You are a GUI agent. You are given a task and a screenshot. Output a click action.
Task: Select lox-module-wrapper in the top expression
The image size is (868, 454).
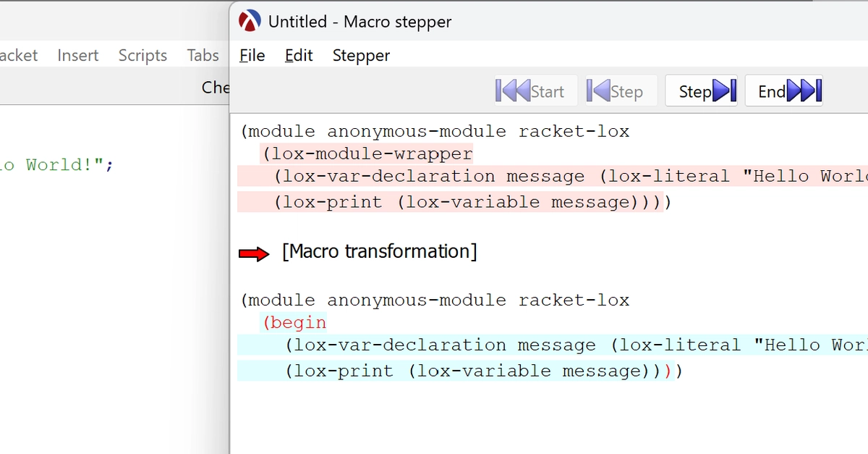click(x=372, y=154)
